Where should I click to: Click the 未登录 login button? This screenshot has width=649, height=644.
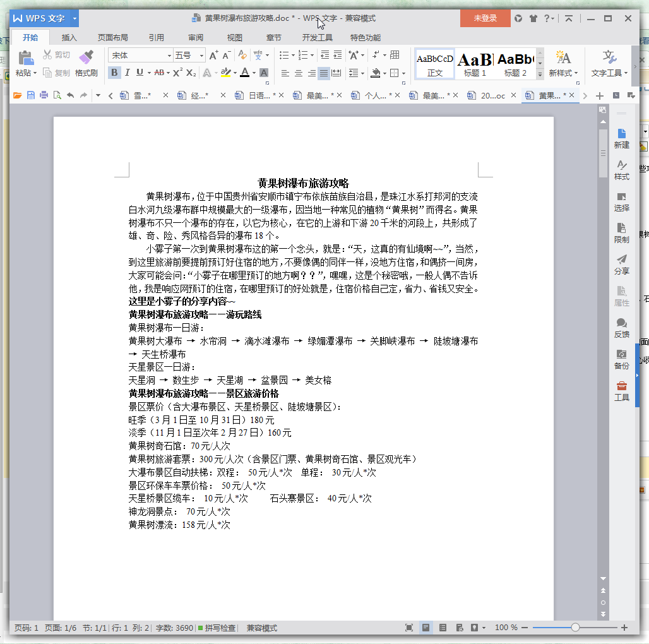pos(485,18)
